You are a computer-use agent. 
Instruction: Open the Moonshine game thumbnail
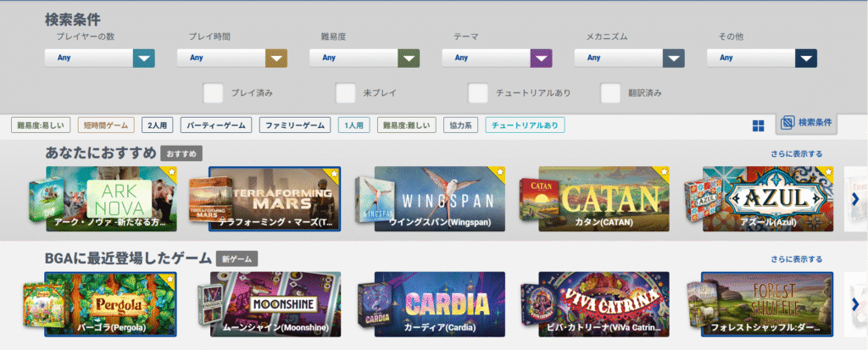[x=275, y=303]
